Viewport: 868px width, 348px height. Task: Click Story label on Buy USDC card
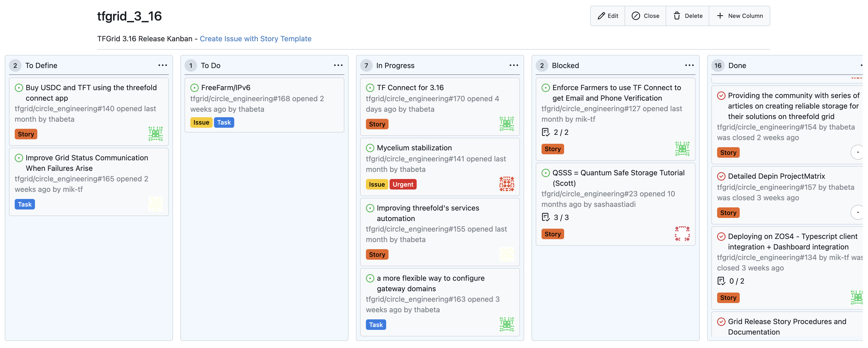tap(26, 134)
